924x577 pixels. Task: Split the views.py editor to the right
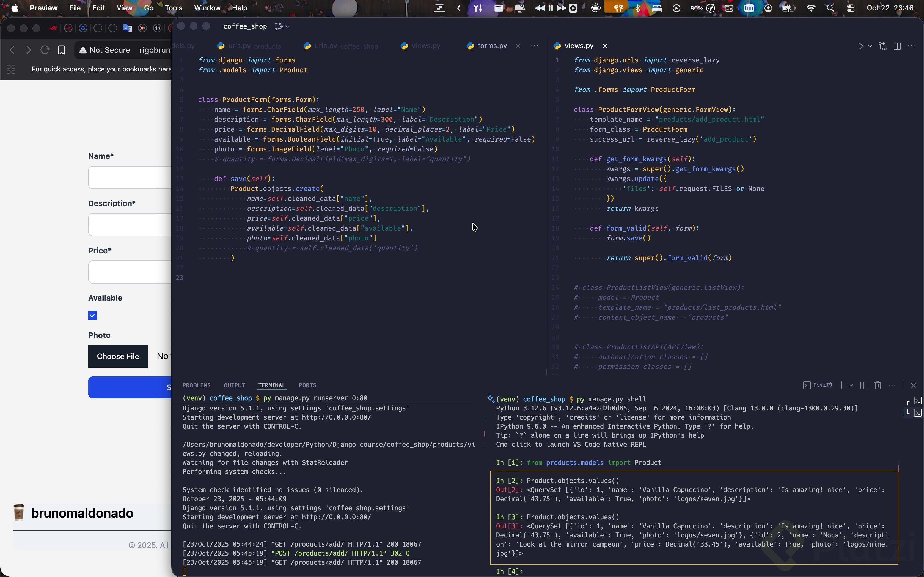click(897, 46)
